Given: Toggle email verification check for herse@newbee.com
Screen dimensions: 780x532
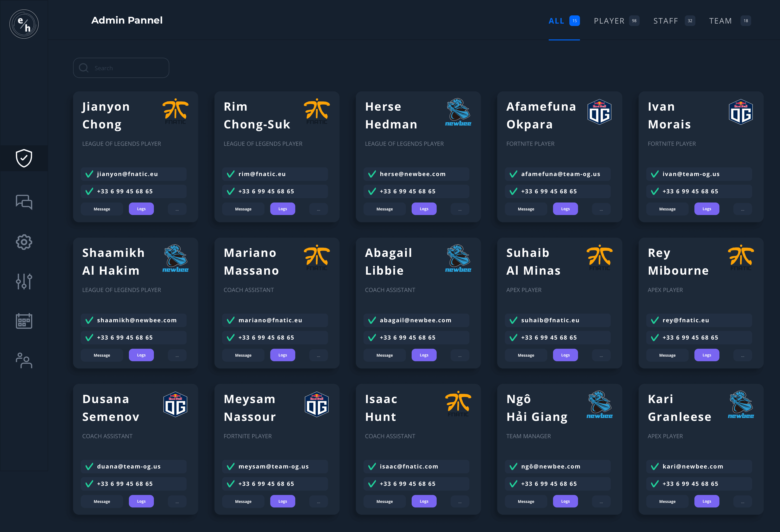Looking at the screenshot, I should click(372, 174).
